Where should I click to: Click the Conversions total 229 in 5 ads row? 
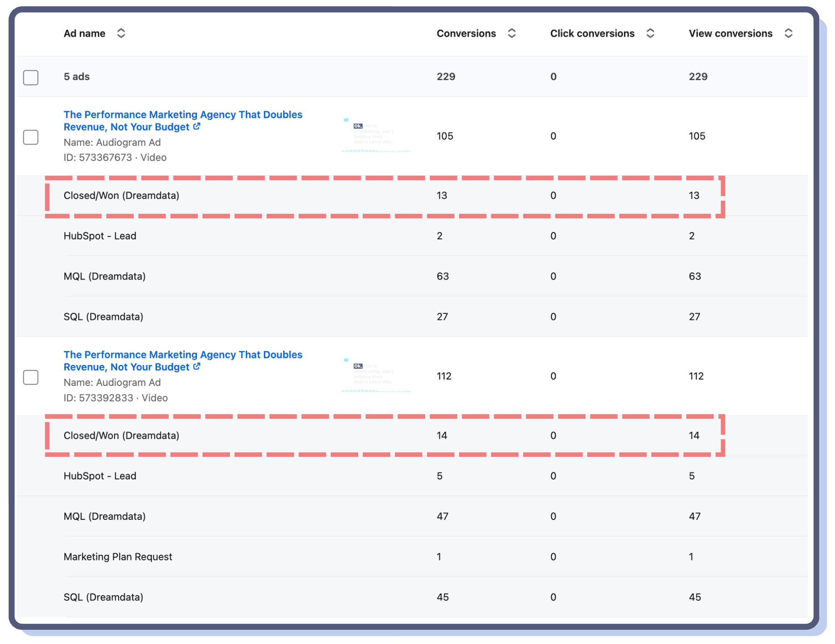(446, 77)
